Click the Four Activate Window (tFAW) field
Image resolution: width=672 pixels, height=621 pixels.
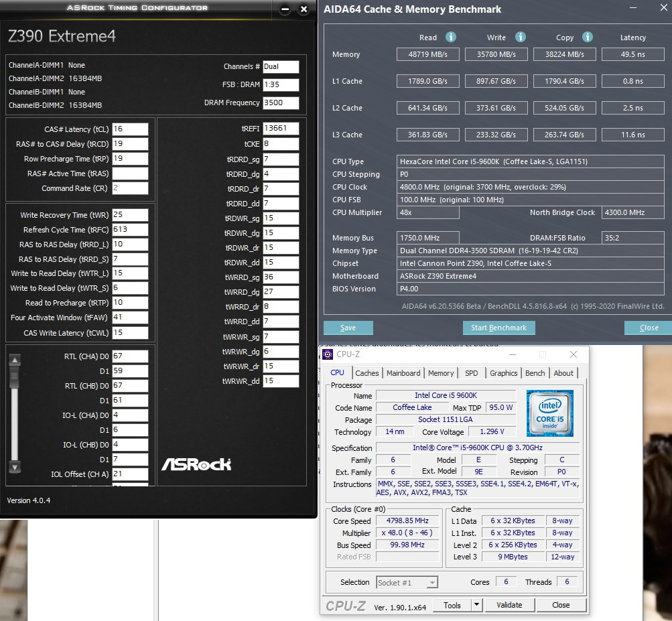130,317
